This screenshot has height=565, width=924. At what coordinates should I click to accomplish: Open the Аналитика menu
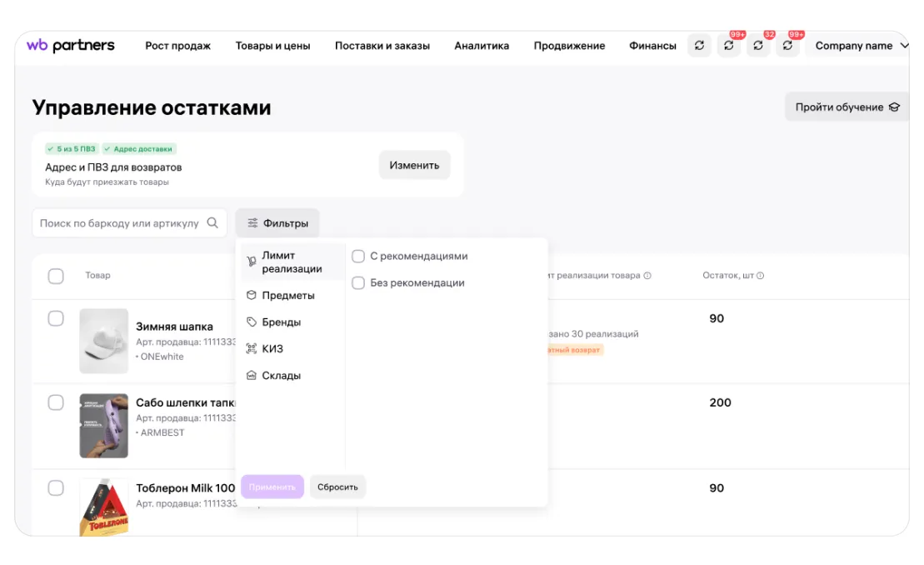coord(482,46)
